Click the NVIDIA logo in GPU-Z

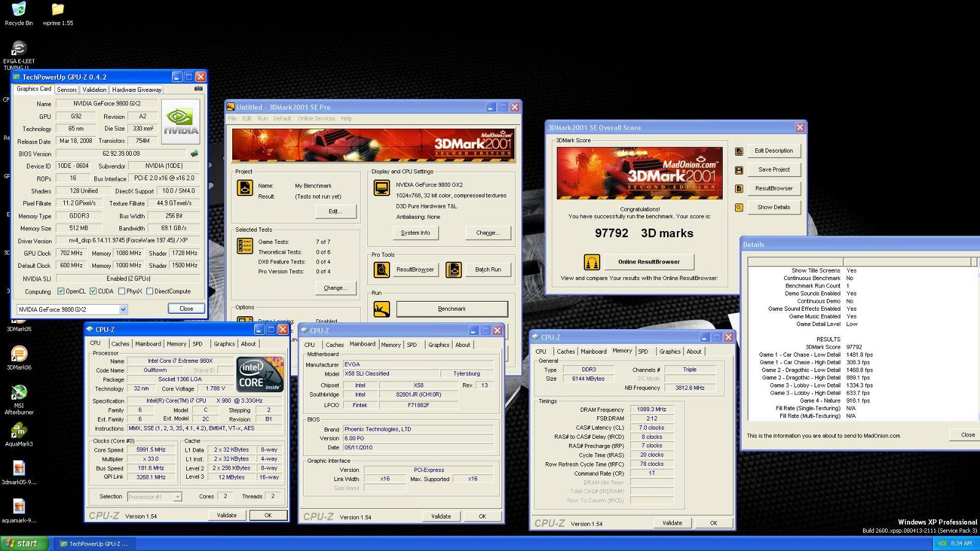(x=181, y=121)
